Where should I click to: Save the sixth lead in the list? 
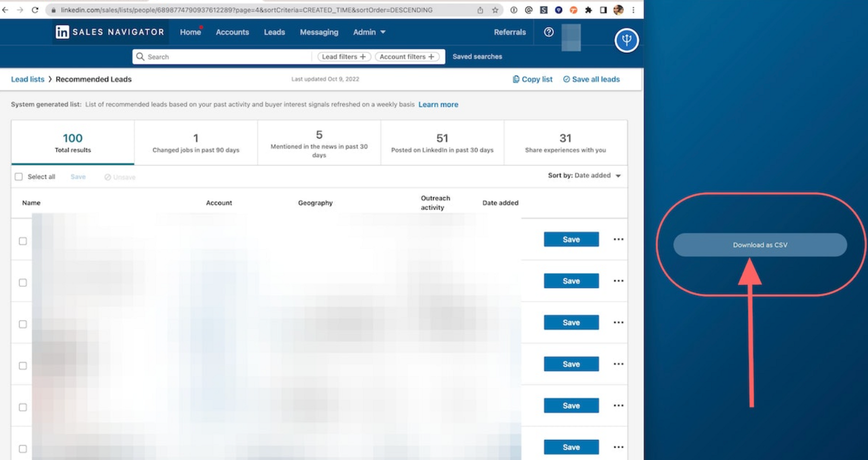tap(571, 447)
